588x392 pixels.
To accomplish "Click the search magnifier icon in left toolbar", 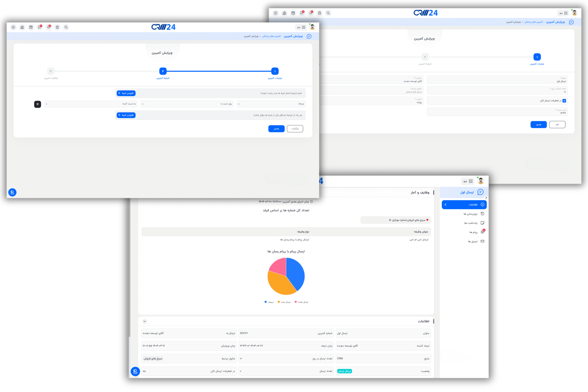I will point(66,27).
